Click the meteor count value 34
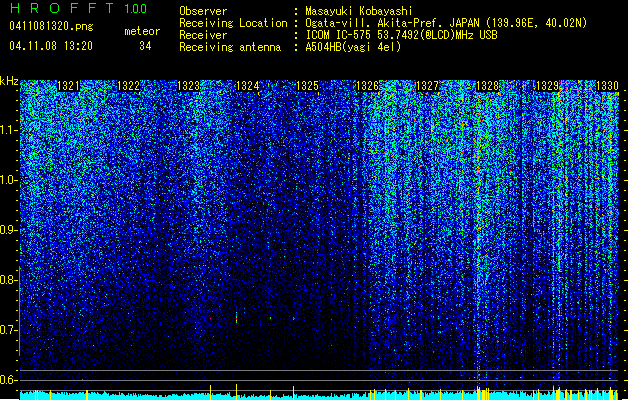Screen dimensions: 629x400 coord(145,46)
